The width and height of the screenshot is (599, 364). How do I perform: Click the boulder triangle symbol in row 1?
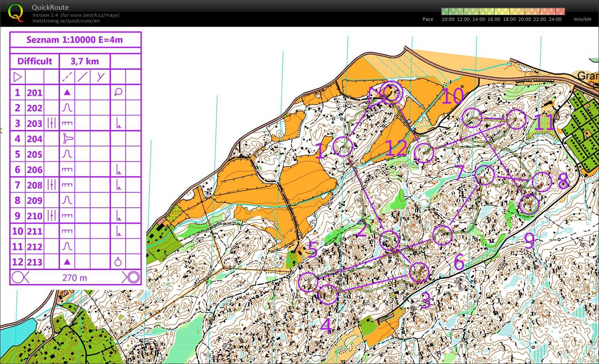tap(67, 93)
